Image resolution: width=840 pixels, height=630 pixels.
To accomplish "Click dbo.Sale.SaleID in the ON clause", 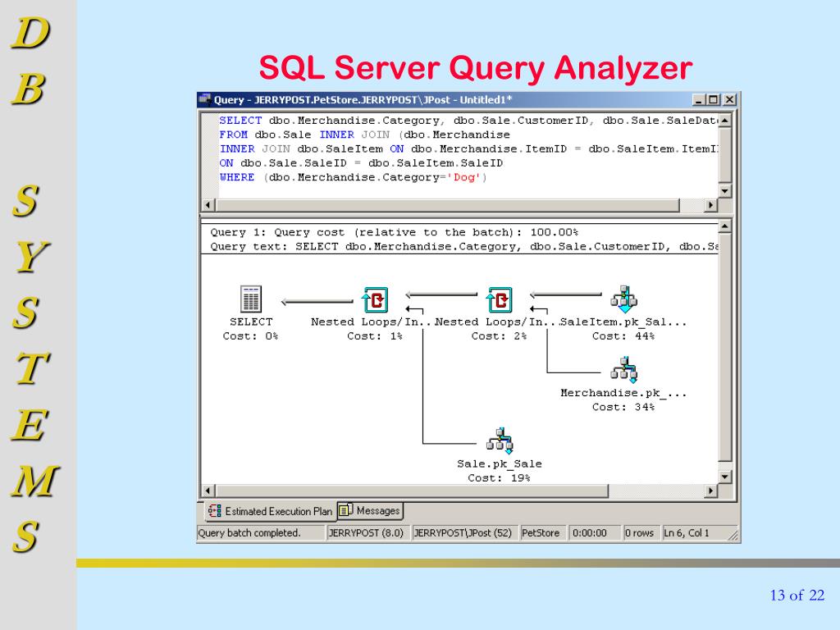I will tap(294, 163).
